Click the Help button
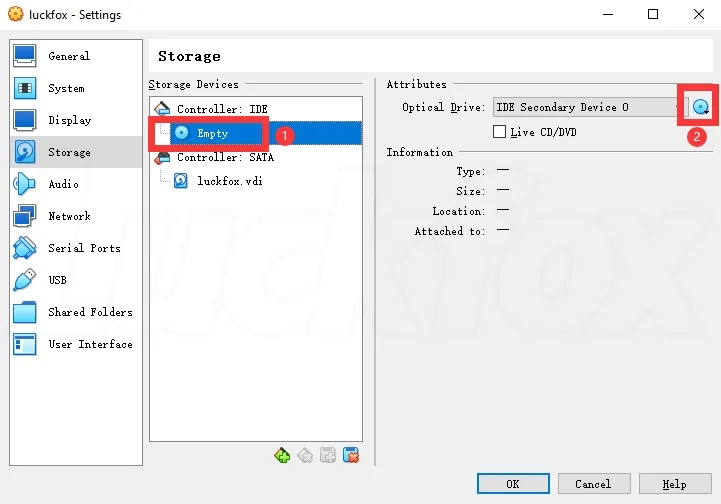This screenshot has height=504, width=721. 675,484
